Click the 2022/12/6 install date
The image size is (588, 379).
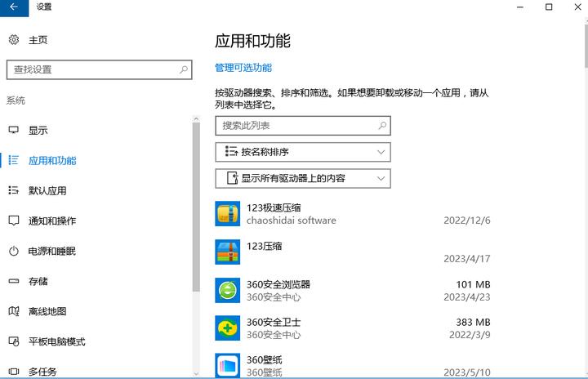pyautogui.click(x=467, y=221)
